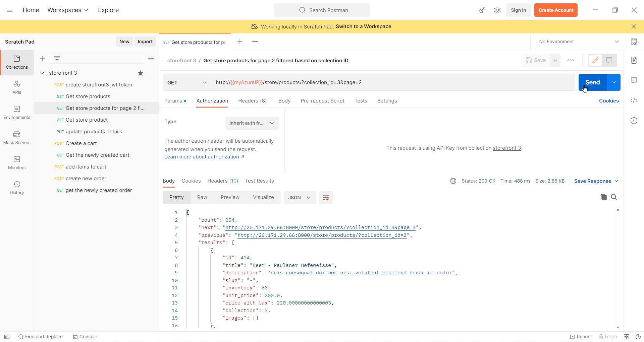644x342 pixels.
Task: Click the Search Postman box
Action: coord(322,10)
